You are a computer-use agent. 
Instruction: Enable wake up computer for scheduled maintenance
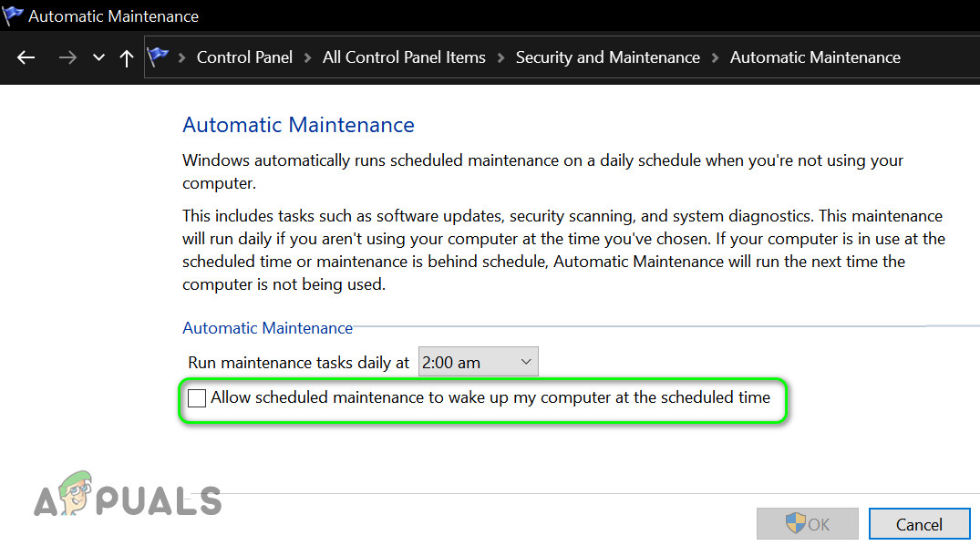click(197, 398)
